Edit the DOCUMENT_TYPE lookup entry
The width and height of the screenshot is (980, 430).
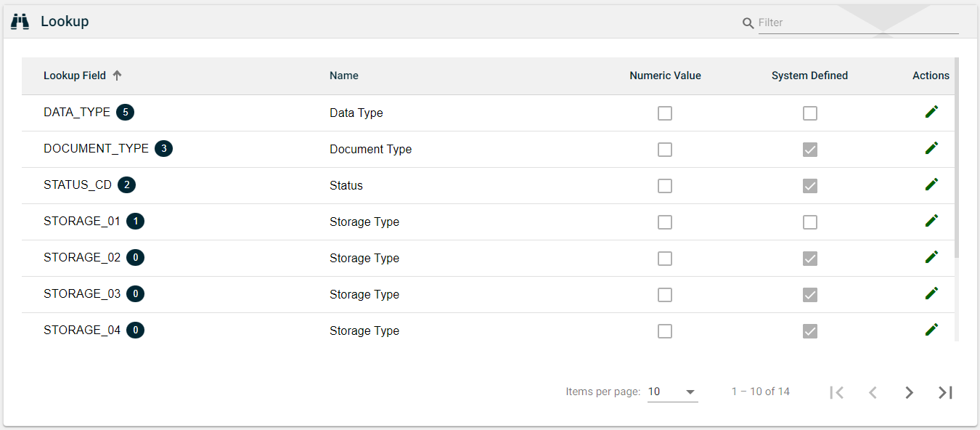pyautogui.click(x=931, y=148)
